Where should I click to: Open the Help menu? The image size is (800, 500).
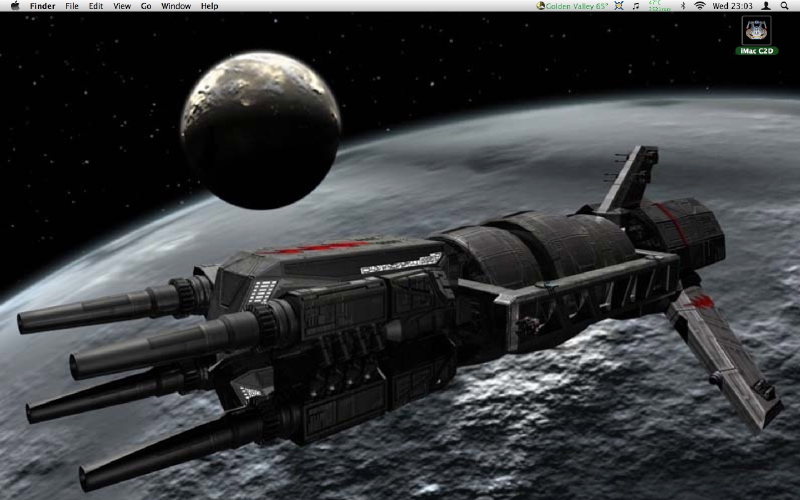[x=209, y=6]
